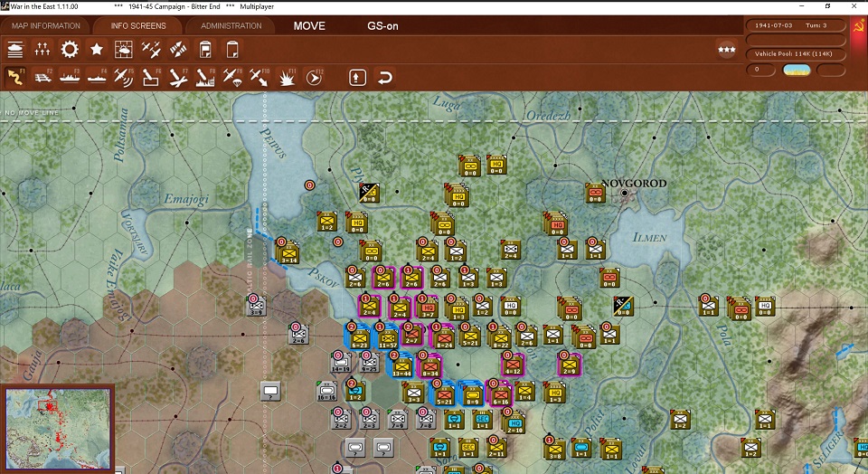Viewport: 868px width, 474px height.
Task: Click the three-star commander button
Action: 726,50
